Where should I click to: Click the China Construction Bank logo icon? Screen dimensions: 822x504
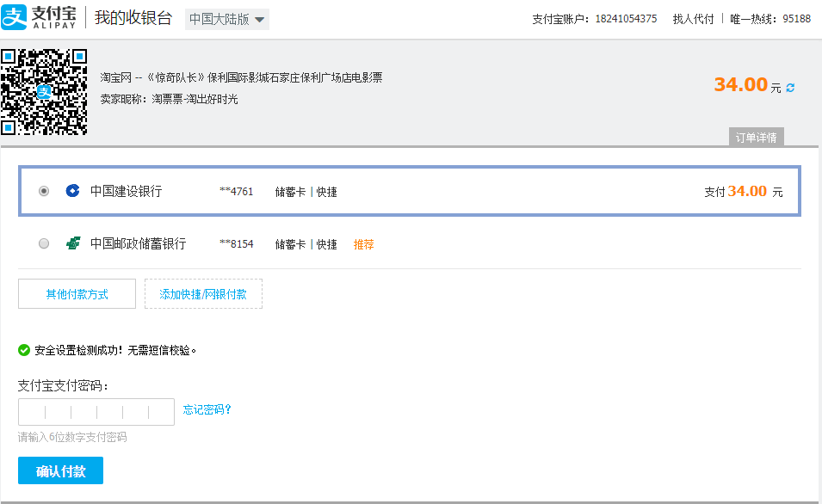[x=72, y=191]
